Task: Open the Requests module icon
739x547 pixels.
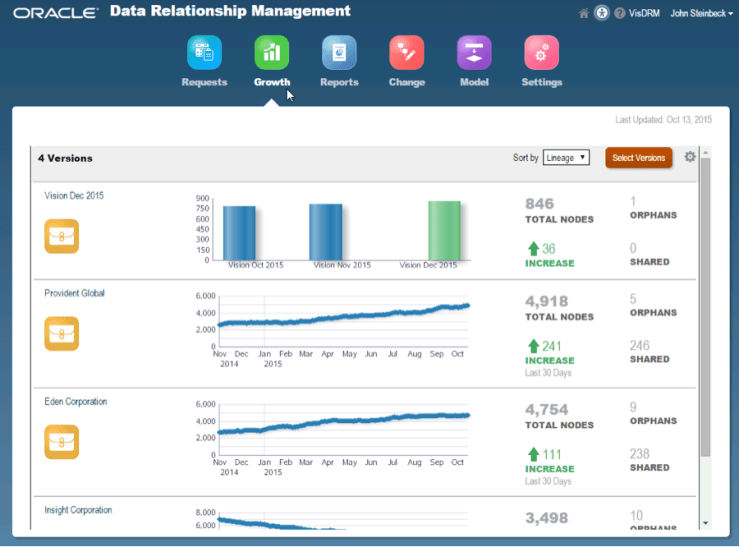Action: (204, 52)
